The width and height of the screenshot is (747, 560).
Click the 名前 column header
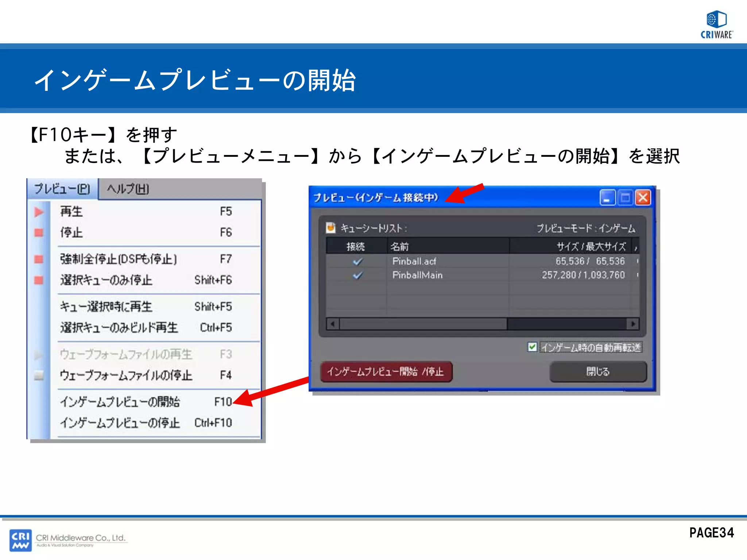click(400, 247)
